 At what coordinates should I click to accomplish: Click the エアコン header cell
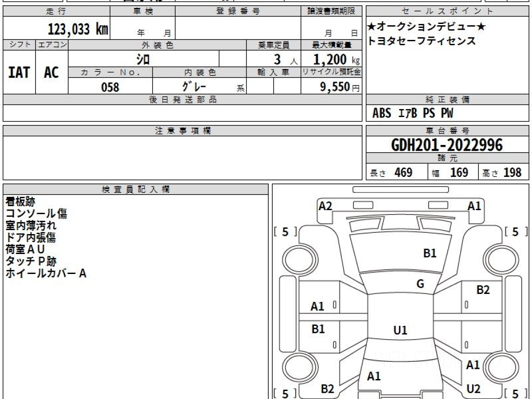coord(52,45)
